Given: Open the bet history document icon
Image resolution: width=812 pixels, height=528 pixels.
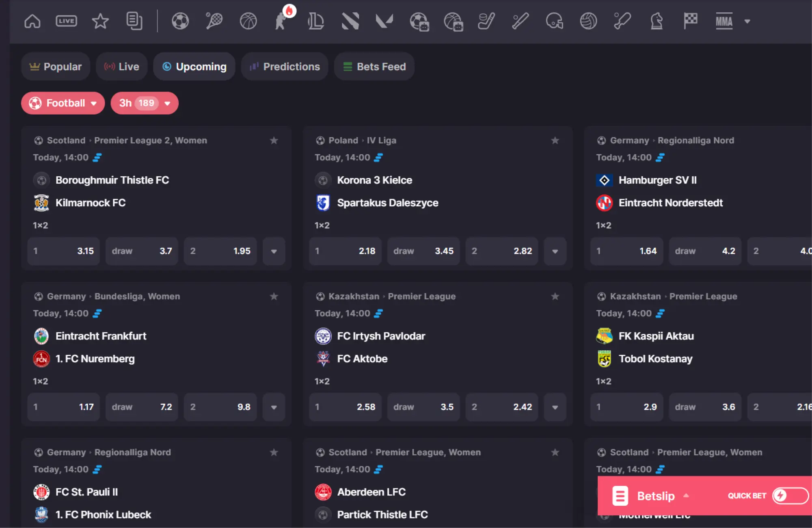Looking at the screenshot, I should click(134, 21).
